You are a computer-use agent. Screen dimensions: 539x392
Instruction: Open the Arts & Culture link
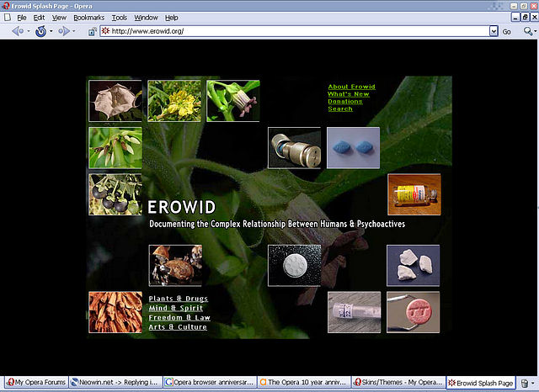[x=178, y=327]
